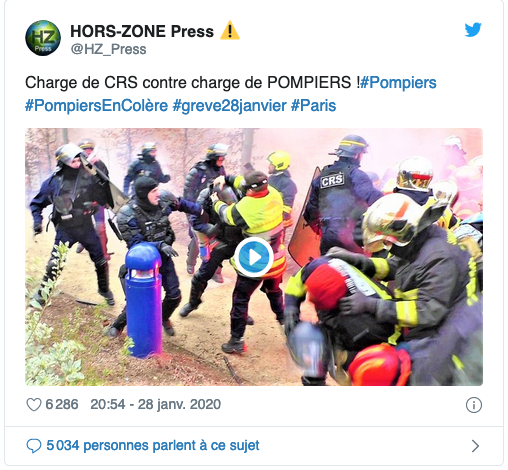Visit the @HZ_Press handle
This screenshot has height=470, width=508.
tap(108, 49)
